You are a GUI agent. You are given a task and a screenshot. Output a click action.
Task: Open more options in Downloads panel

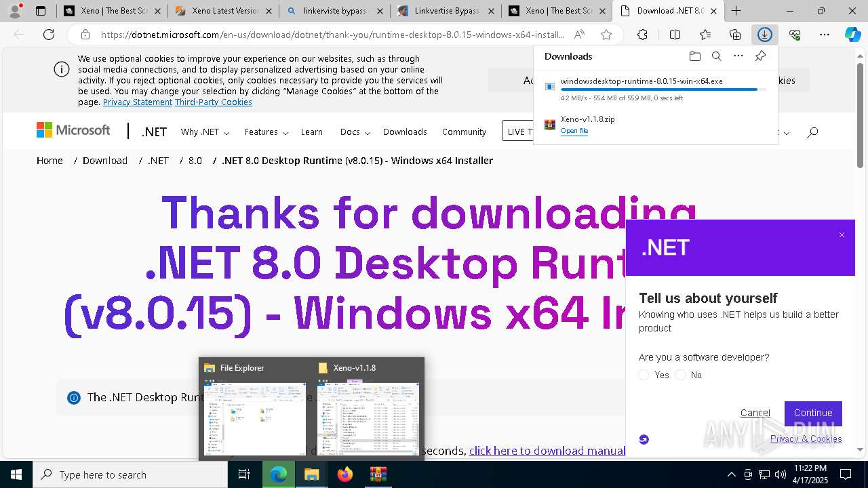pyautogui.click(x=738, y=56)
